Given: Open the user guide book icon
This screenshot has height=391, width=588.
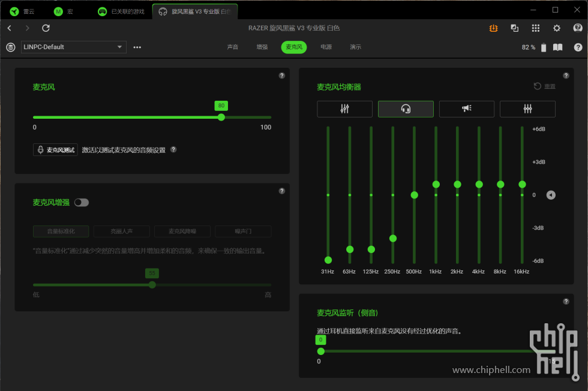Looking at the screenshot, I should pyautogui.click(x=557, y=47).
